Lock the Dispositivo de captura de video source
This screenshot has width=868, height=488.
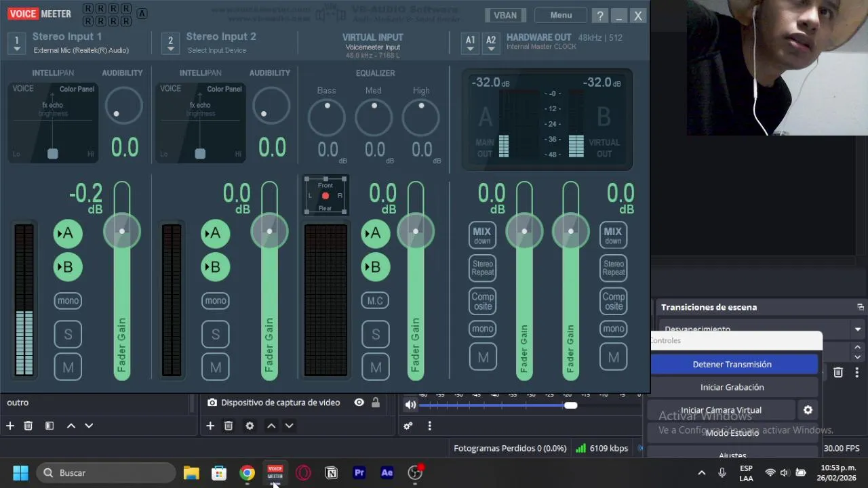click(375, 403)
